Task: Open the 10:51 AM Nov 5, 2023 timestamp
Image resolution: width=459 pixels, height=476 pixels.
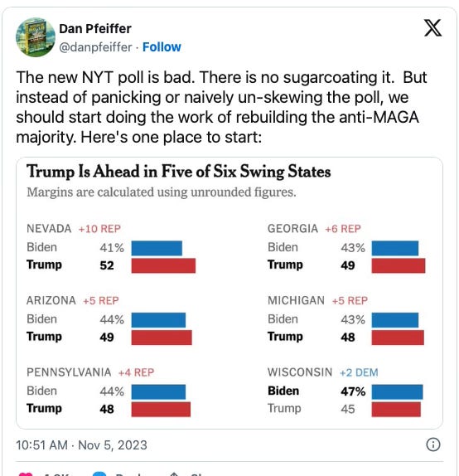Action: click(x=81, y=445)
